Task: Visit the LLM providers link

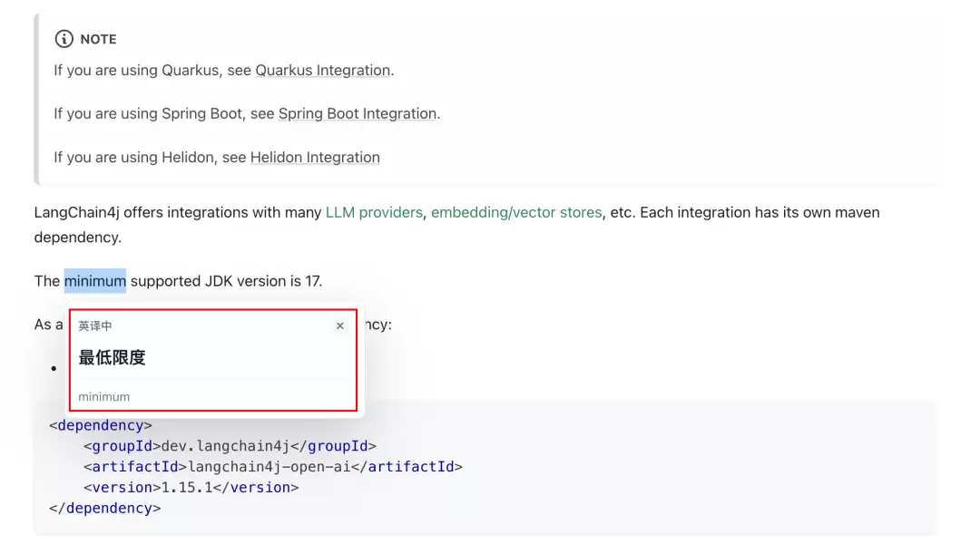Action: (x=374, y=212)
